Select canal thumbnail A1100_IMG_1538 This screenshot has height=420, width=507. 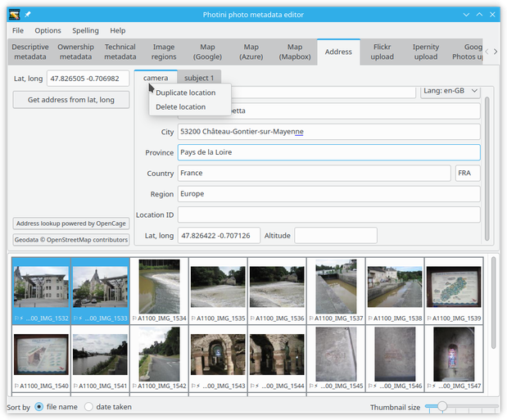395,291
